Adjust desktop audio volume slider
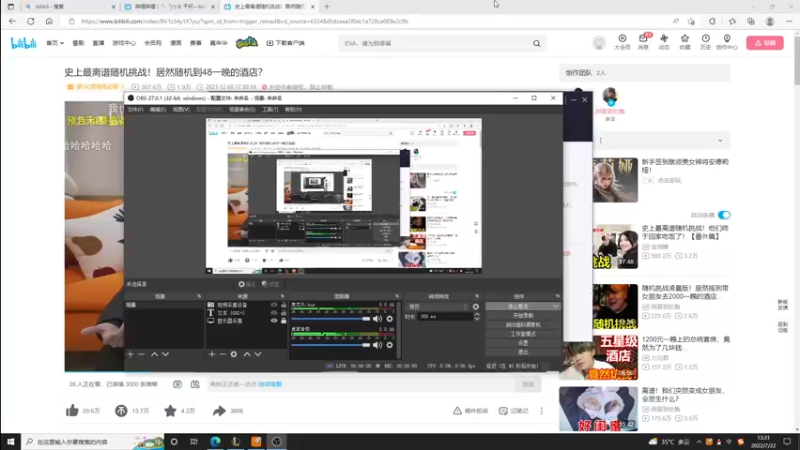This screenshot has height=450, width=800. (x=331, y=345)
